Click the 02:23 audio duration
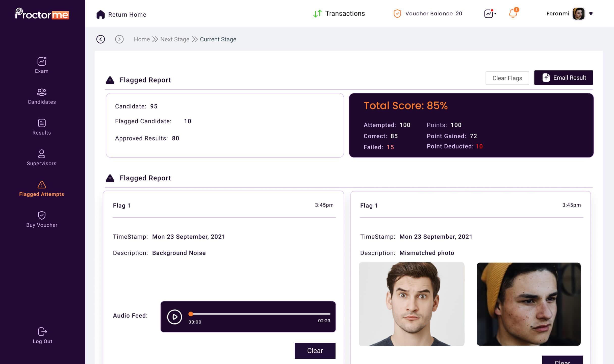 pyautogui.click(x=324, y=321)
